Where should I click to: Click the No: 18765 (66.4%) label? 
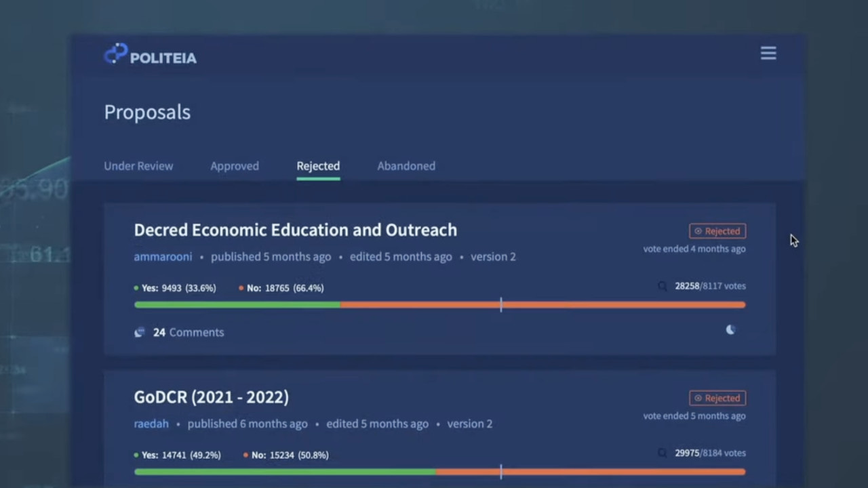point(281,288)
